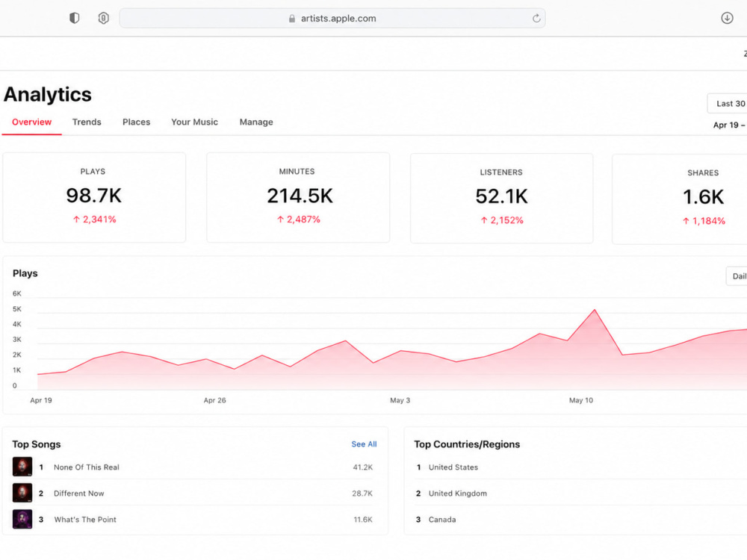
Task: Open the Places tab
Action: 136,122
